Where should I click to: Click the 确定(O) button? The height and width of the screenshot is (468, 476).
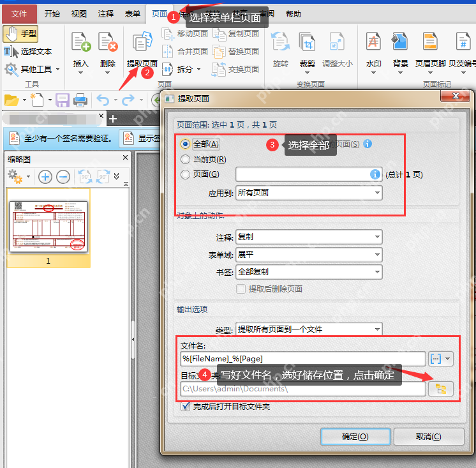(355, 437)
